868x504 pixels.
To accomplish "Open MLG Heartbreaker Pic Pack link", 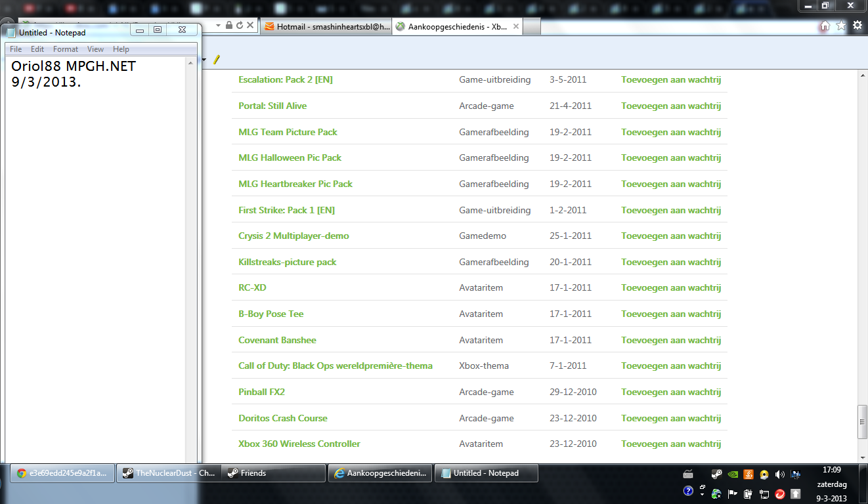I will [x=295, y=184].
